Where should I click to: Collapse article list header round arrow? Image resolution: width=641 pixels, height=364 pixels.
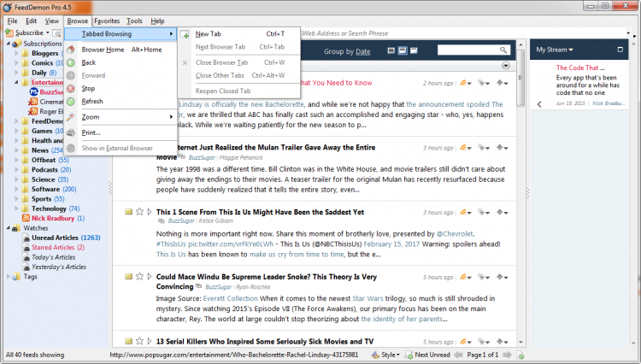tap(506, 66)
